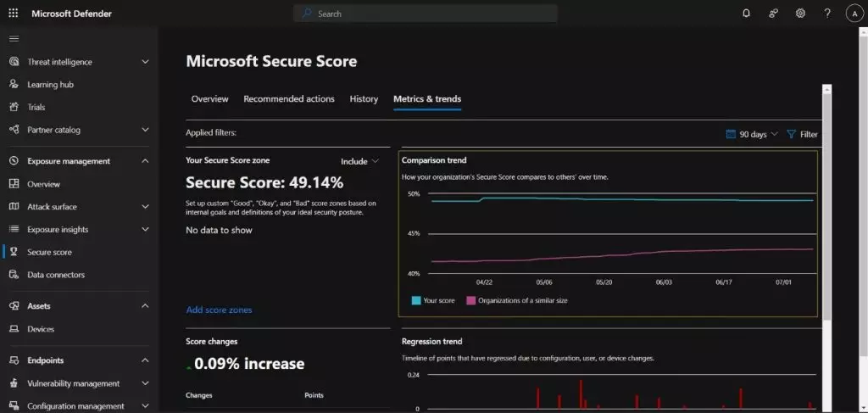Click the notifications bell icon
The image size is (868, 413).
click(746, 14)
